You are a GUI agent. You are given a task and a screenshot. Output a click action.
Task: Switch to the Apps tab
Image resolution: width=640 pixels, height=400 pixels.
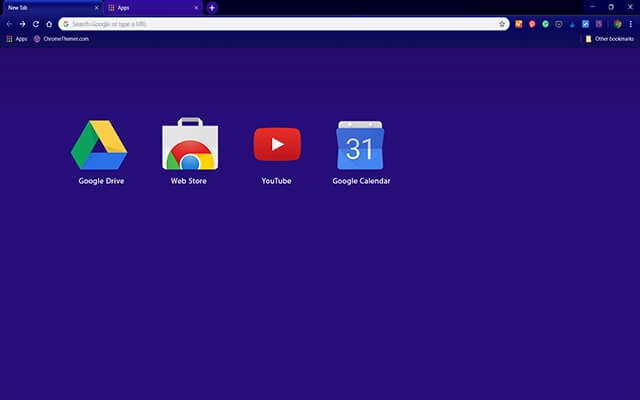tap(153, 8)
